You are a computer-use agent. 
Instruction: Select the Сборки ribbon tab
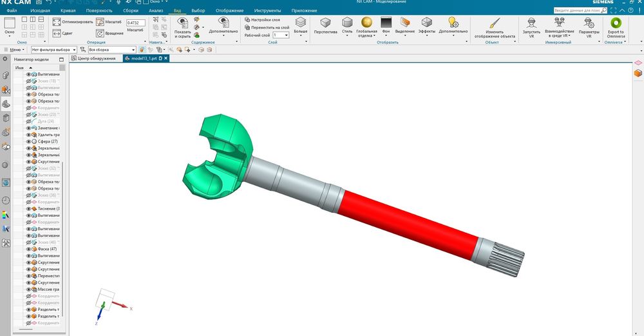pos(131,11)
